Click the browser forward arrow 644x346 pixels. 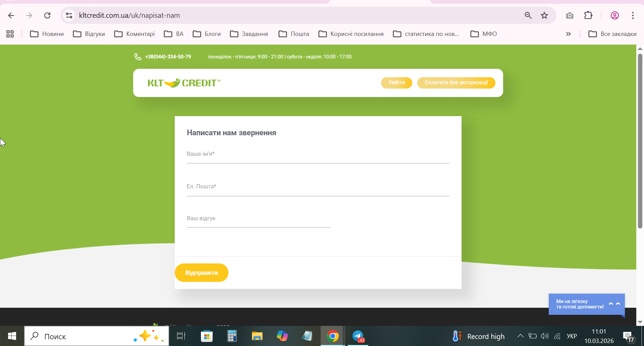tap(29, 15)
